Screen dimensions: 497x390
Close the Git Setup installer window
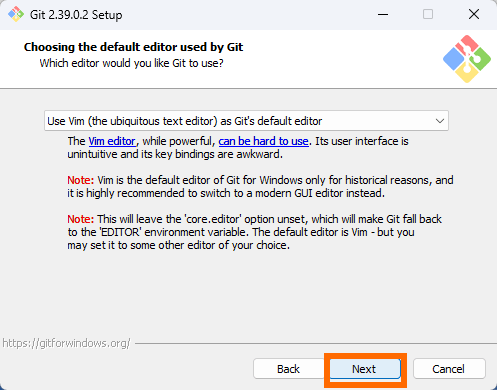474,14
